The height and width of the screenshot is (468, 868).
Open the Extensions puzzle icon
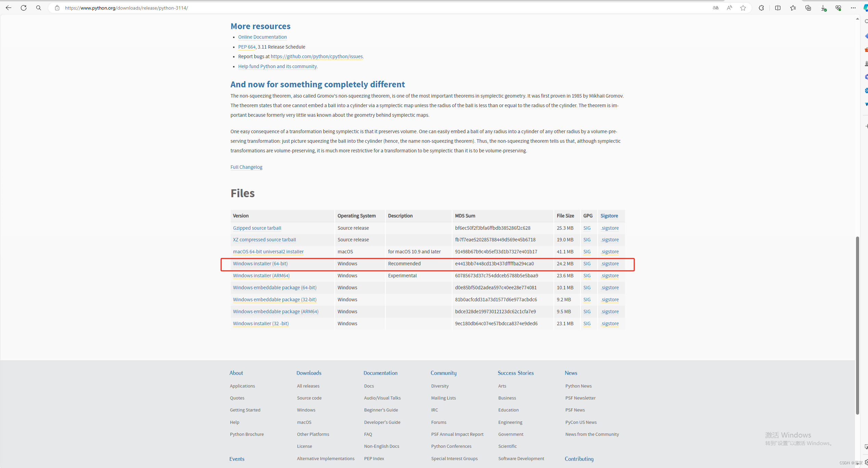[x=761, y=8]
